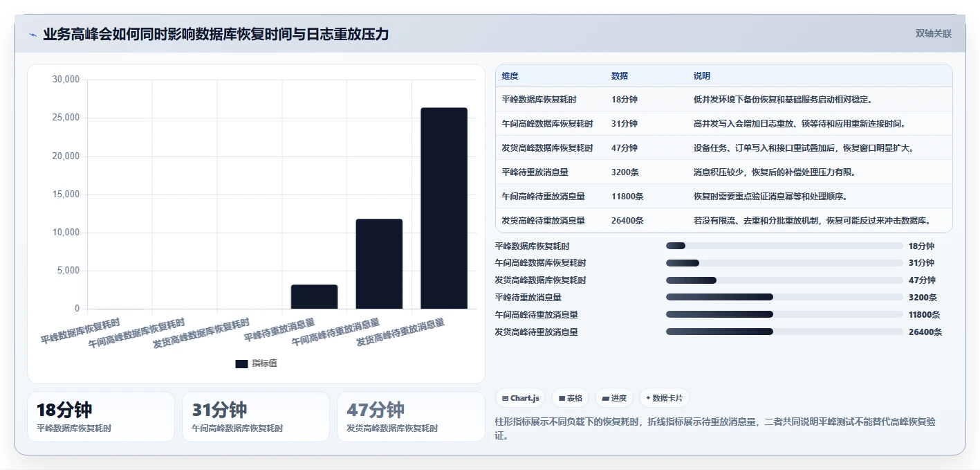Click the 平峰待重放消息量 bar in the chart
Screen dimensions: 980x470
314,297
